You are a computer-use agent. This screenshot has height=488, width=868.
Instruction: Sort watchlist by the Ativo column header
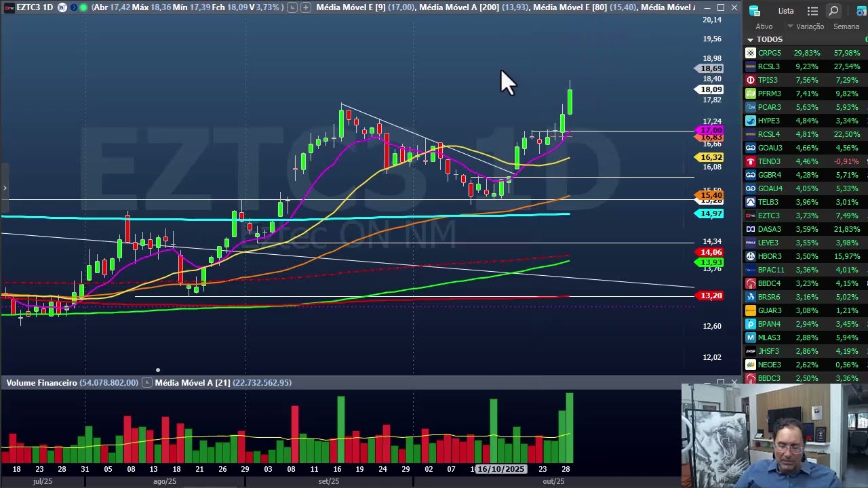point(764,26)
